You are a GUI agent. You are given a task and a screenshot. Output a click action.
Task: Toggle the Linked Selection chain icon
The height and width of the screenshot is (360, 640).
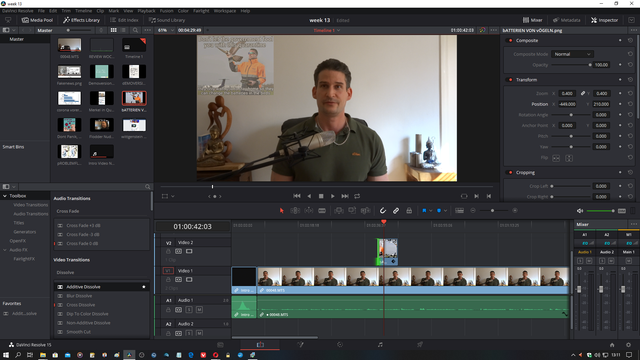(396, 211)
